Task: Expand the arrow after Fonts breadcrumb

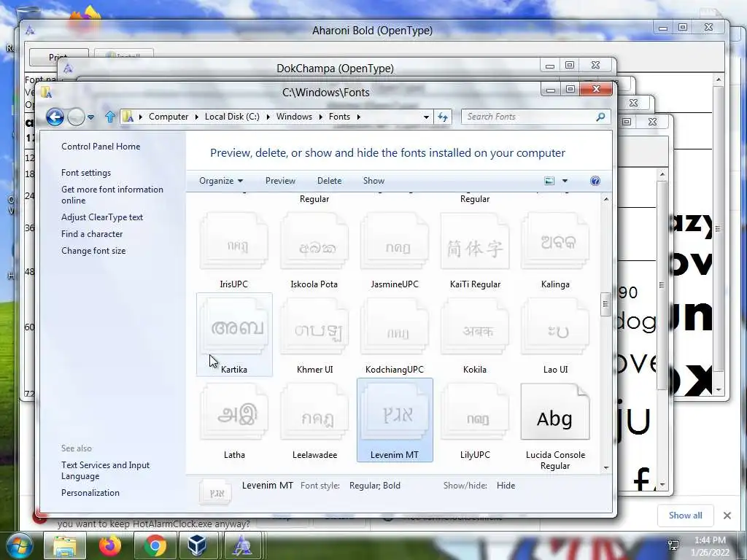Action: [x=358, y=117]
